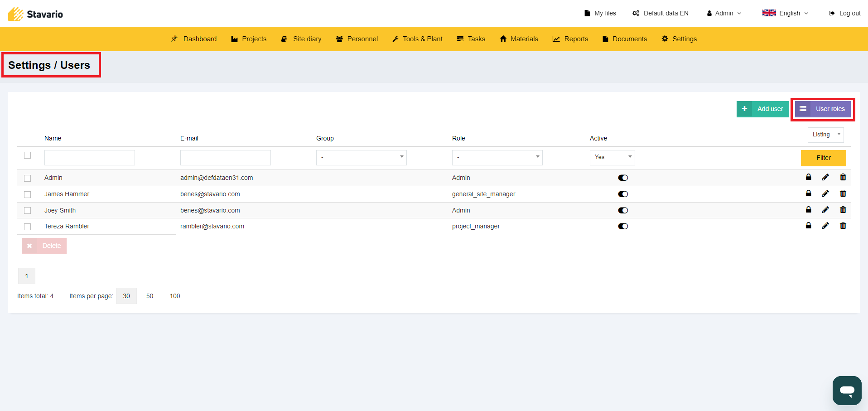Edit Joey Smith with pencil icon
The width and height of the screenshot is (868, 411).
click(825, 210)
